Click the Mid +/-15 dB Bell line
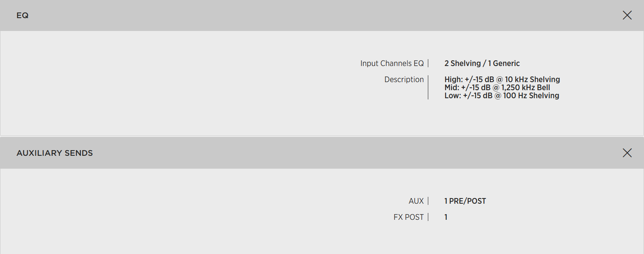The width and height of the screenshot is (644, 254). pyautogui.click(x=497, y=88)
